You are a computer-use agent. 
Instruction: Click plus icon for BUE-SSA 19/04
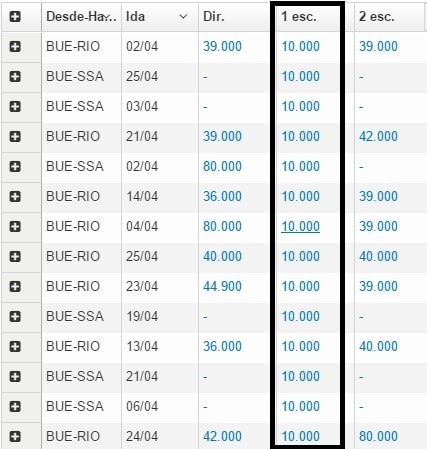pyautogui.click(x=15, y=316)
